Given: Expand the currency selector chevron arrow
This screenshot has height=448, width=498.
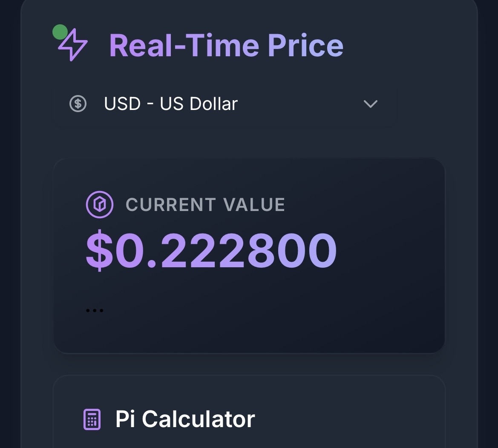Looking at the screenshot, I should (x=370, y=104).
